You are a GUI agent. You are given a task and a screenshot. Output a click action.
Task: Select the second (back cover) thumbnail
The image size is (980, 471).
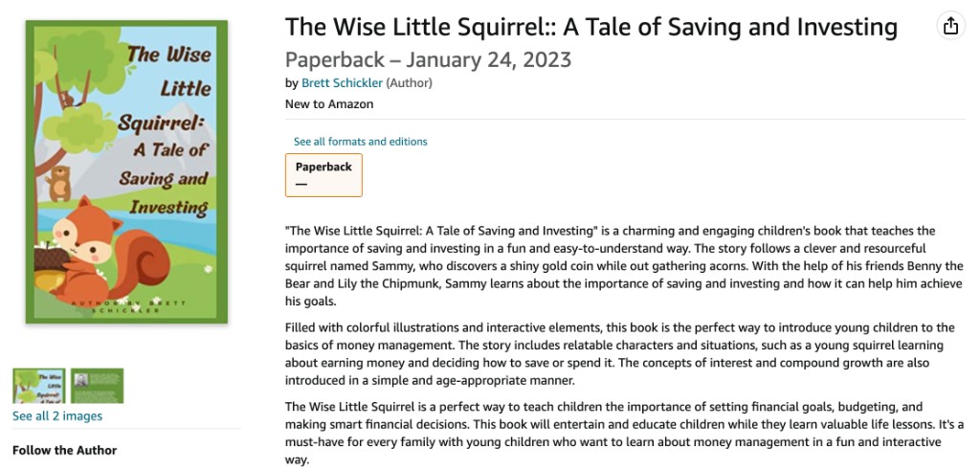97,386
